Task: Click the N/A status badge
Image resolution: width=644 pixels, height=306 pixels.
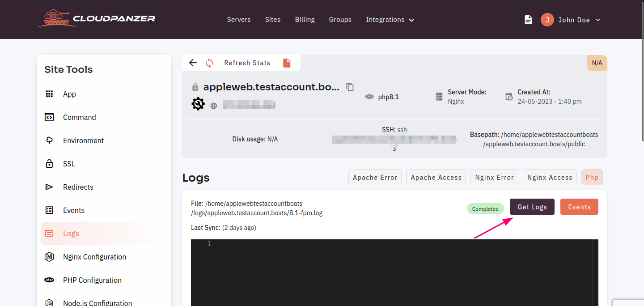Action: [597, 63]
